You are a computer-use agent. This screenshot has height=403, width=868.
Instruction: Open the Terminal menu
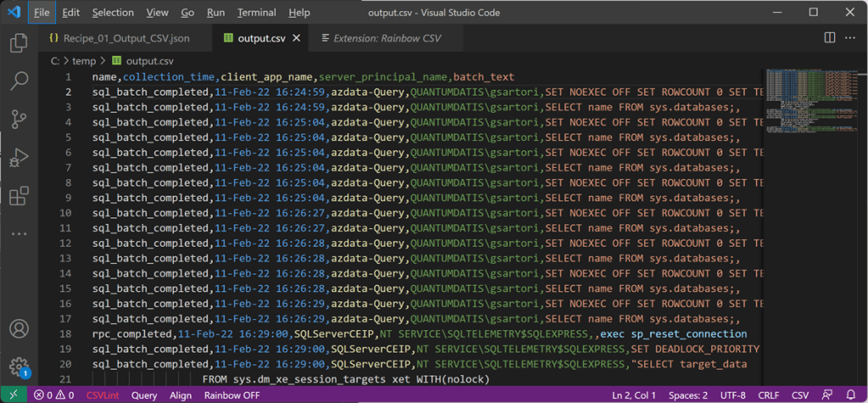[x=256, y=13]
